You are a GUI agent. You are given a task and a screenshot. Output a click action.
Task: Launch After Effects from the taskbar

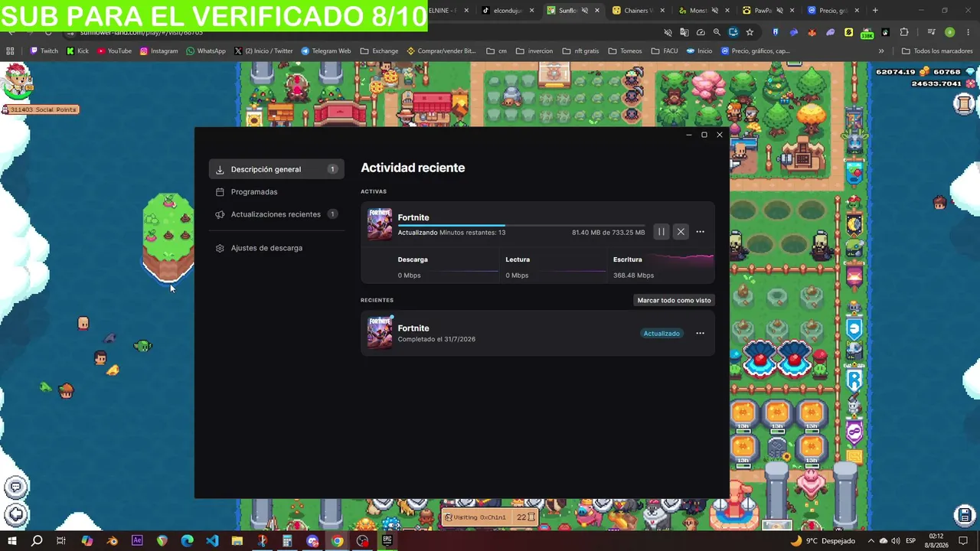[x=137, y=541]
